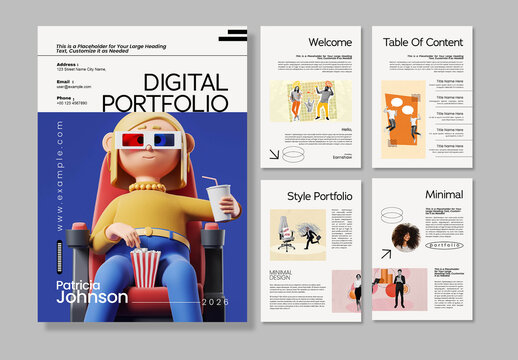Click the oval rings graphic on Minimal page

click(x=392, y=215)
